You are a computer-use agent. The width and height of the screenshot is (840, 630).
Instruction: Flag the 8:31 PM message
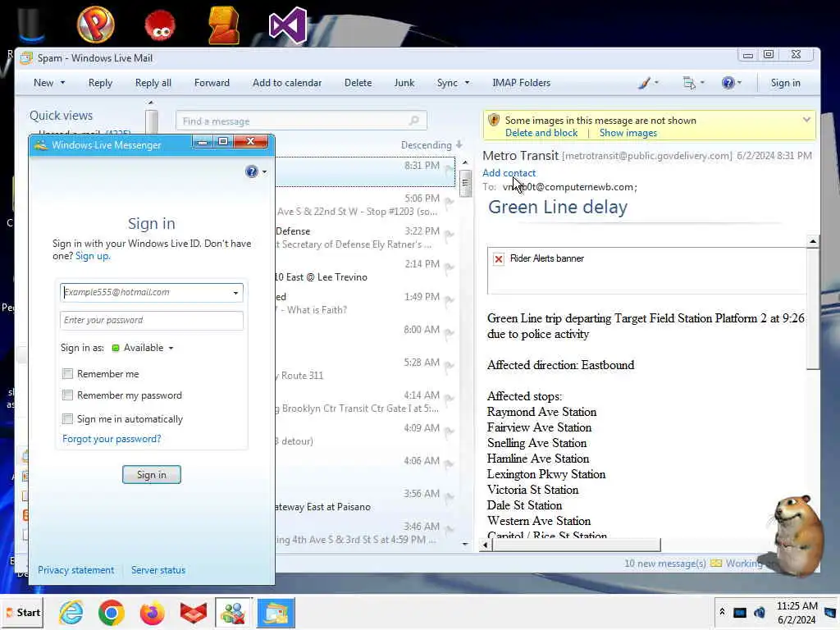coord(449,169)
